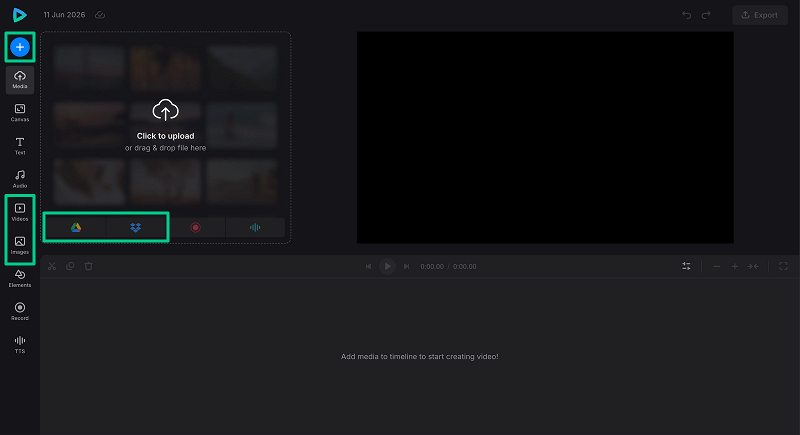Click the Export button
The image size is (800, 435).
click(x=760, y=15)
